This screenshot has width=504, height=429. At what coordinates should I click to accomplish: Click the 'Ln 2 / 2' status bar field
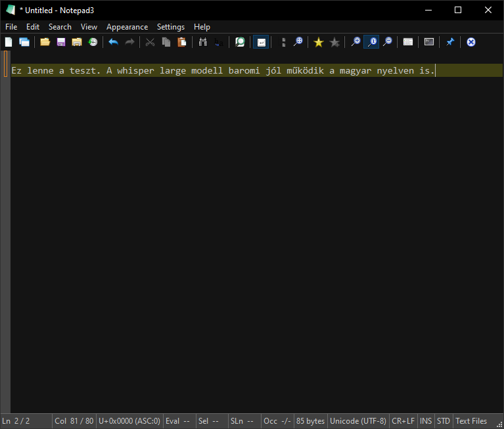[x=26, y=421]
